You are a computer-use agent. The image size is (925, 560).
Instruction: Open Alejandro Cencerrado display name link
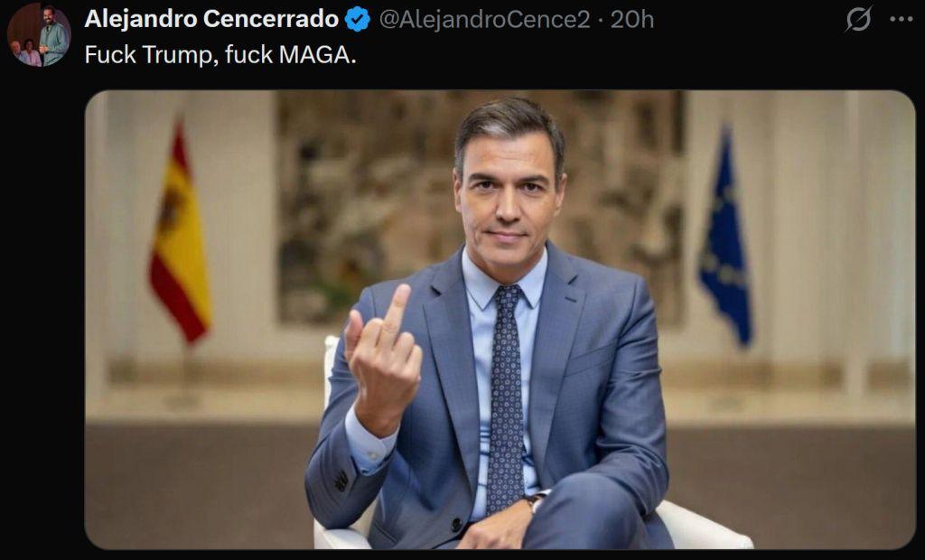[211, 20]
